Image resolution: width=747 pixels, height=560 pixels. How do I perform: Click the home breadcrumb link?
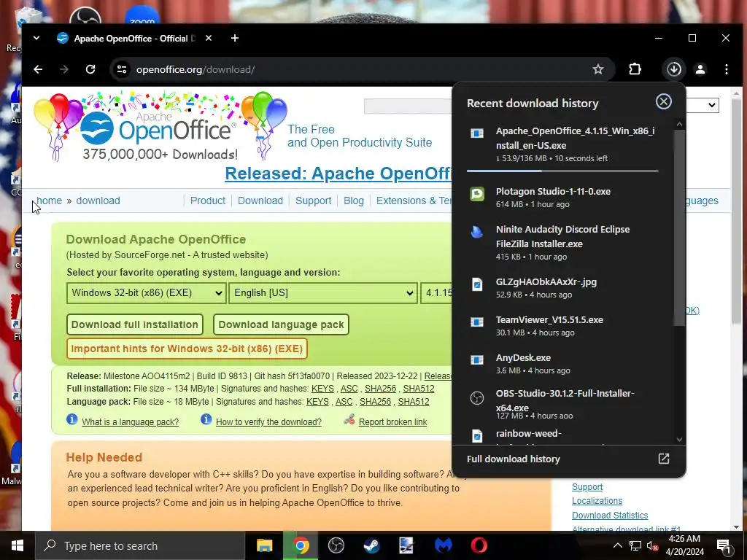pyautogui.click(x=49, y=201)
